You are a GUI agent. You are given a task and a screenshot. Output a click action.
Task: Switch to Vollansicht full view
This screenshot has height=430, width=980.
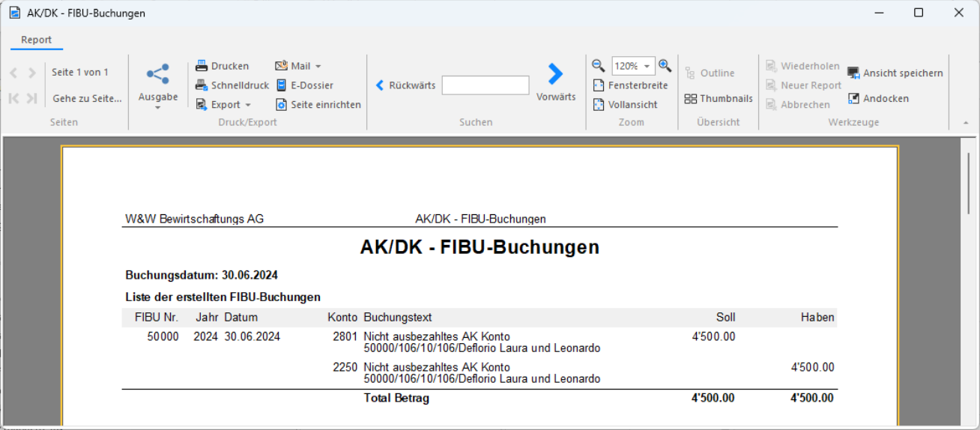coord(625,105)
